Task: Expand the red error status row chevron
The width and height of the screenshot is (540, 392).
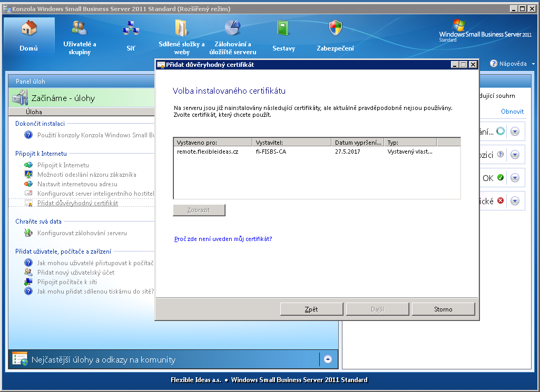Action: point(515,200)
